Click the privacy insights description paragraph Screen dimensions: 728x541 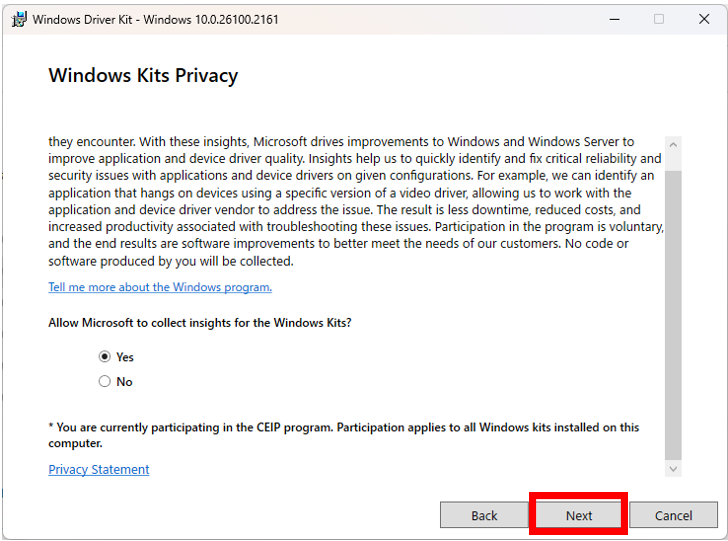coord(355,202)
